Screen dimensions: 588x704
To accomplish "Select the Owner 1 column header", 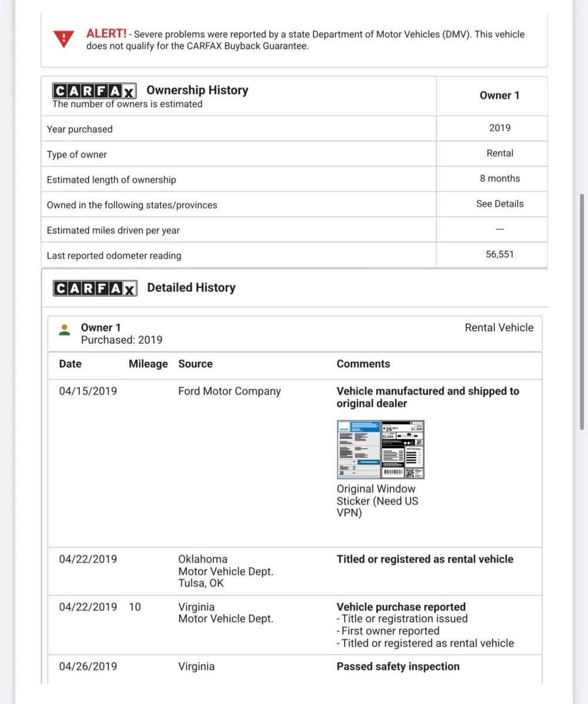I will tap(499, 95).
